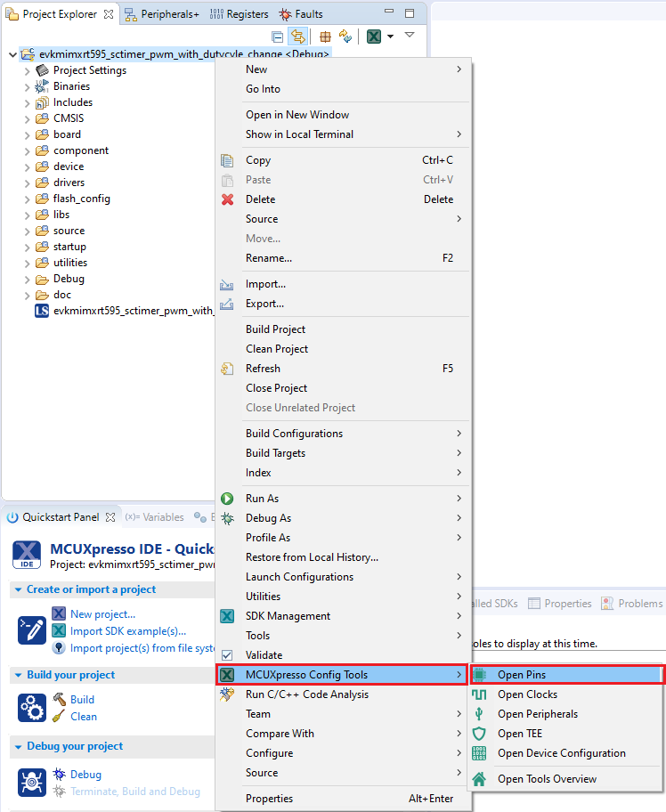666x812 pixels.
Task: Click the Collapse All icon in Project Explorer
Action: tap(278, 37)
